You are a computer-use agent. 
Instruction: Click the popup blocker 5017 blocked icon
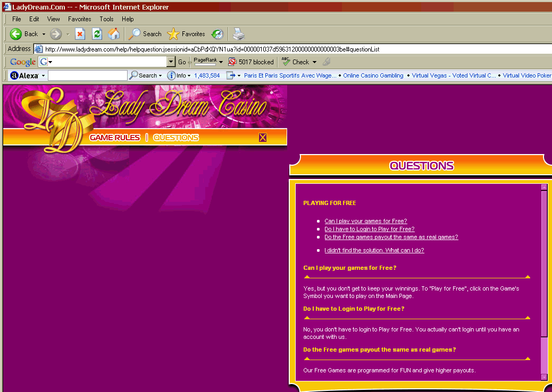[232, 62]
